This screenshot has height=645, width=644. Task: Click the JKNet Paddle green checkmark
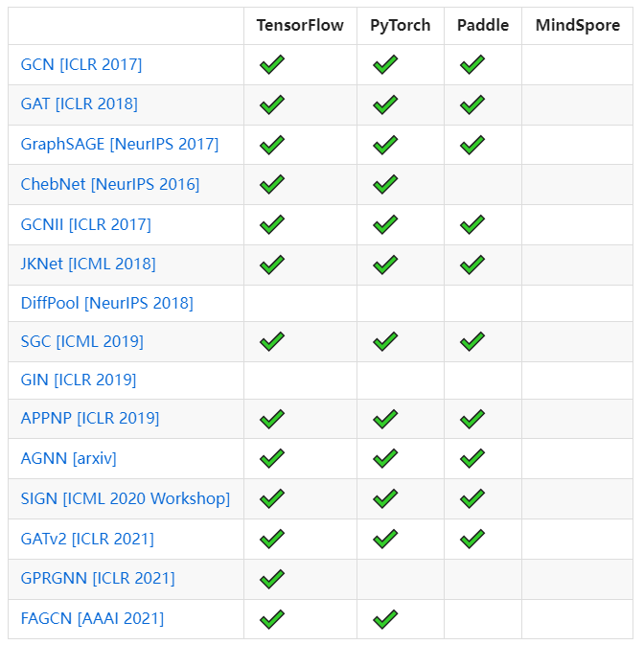tap(471, 264)
